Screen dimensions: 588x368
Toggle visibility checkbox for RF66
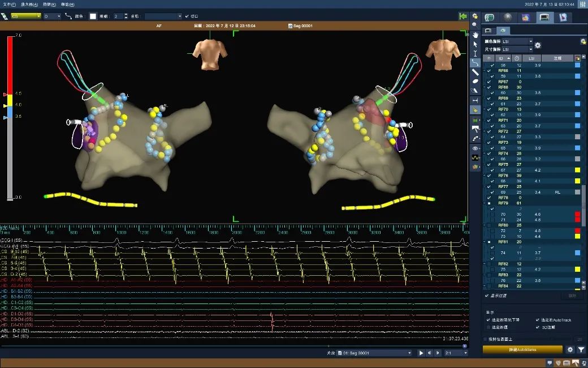[488, 71]
